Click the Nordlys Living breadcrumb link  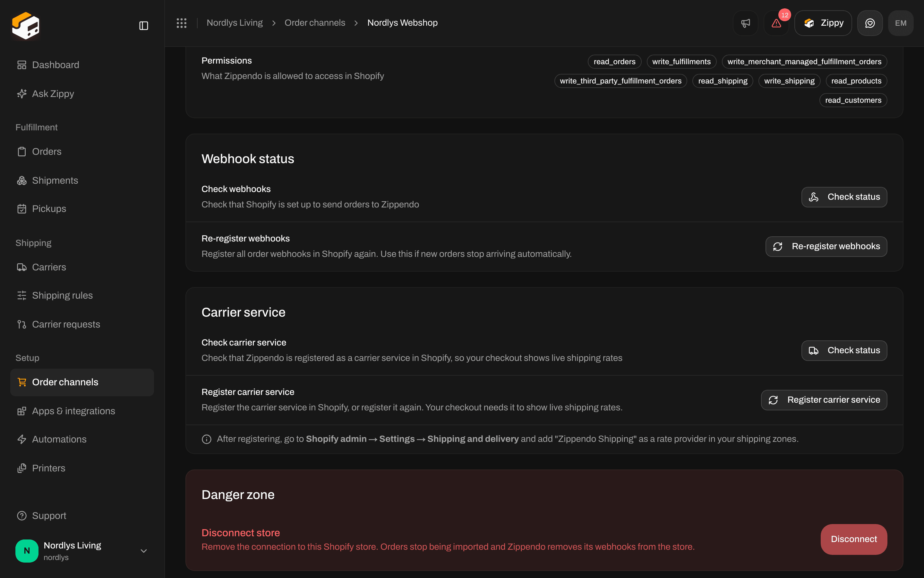[x=235, y=23]
